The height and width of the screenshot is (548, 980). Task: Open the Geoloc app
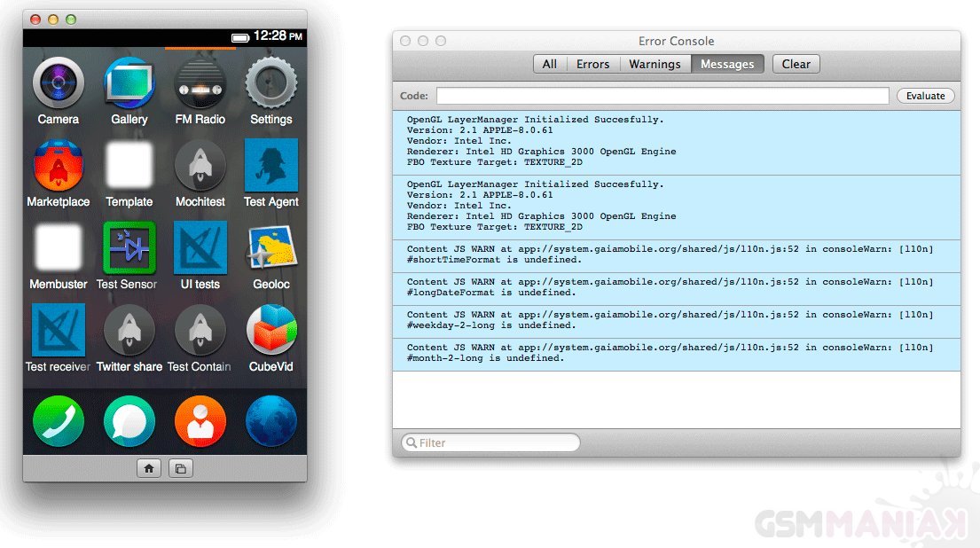(270, 247)
